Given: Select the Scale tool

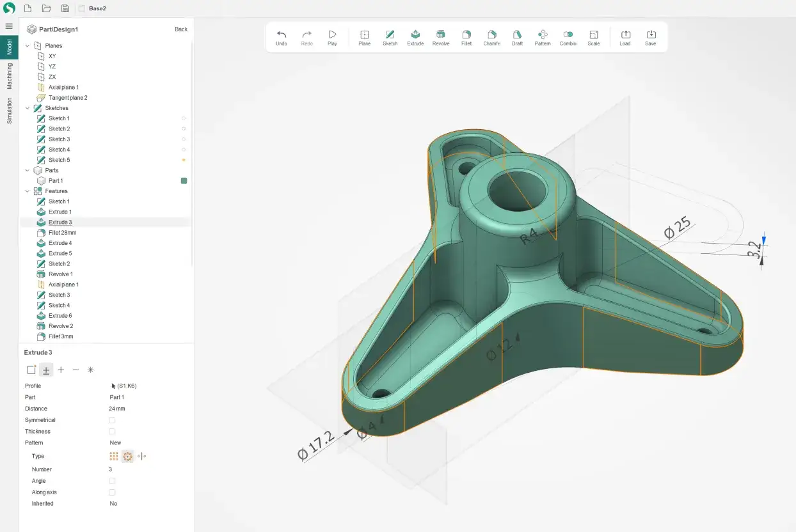Looking at the screenshot, I should pyautogui.click(x=594, y=38).
